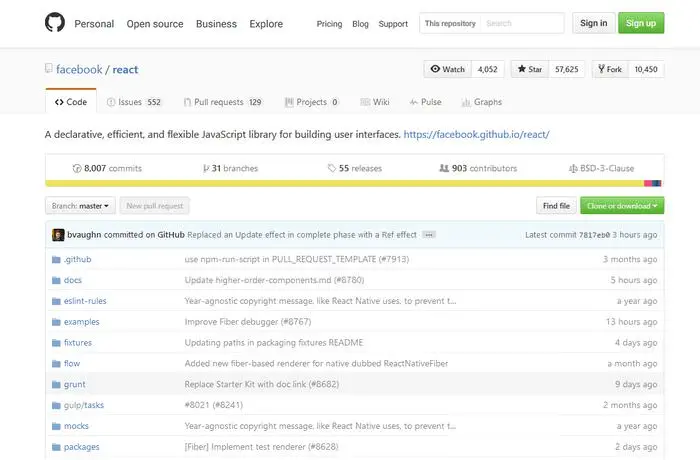
Task: Open the facebook owner link
Action: click(x=79, y=70)
